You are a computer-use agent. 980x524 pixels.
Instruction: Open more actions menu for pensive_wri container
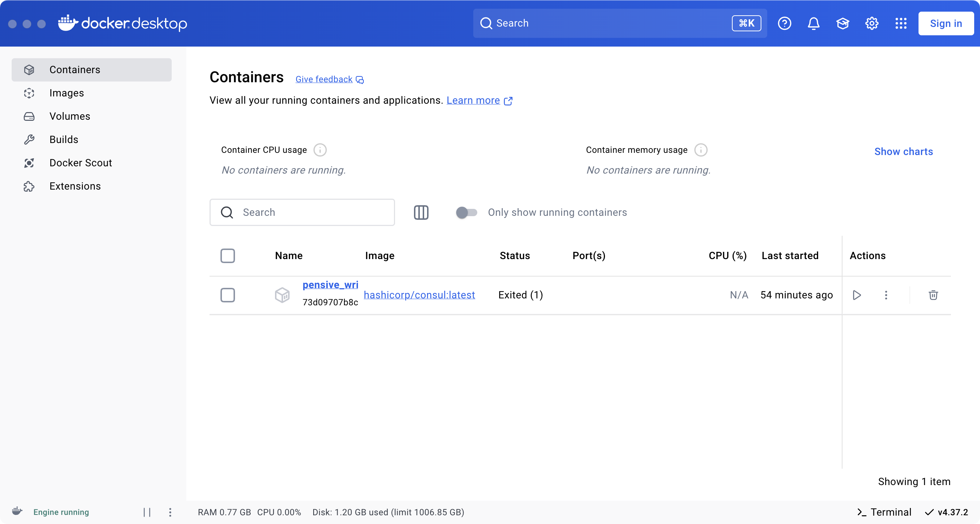(x=886, y=295)
